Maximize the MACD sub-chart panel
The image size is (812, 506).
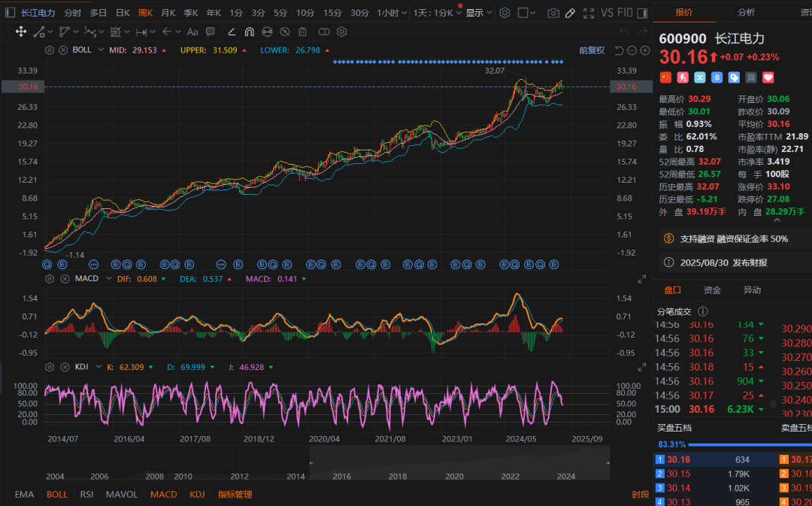642,279
